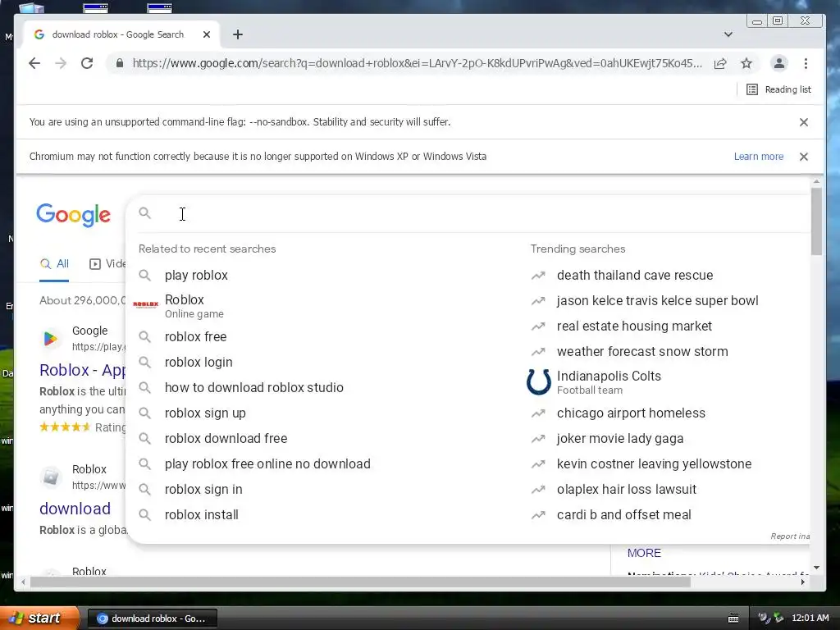Open the Roblox - Apps result link

pyautogui.click(x=83, y=370)
